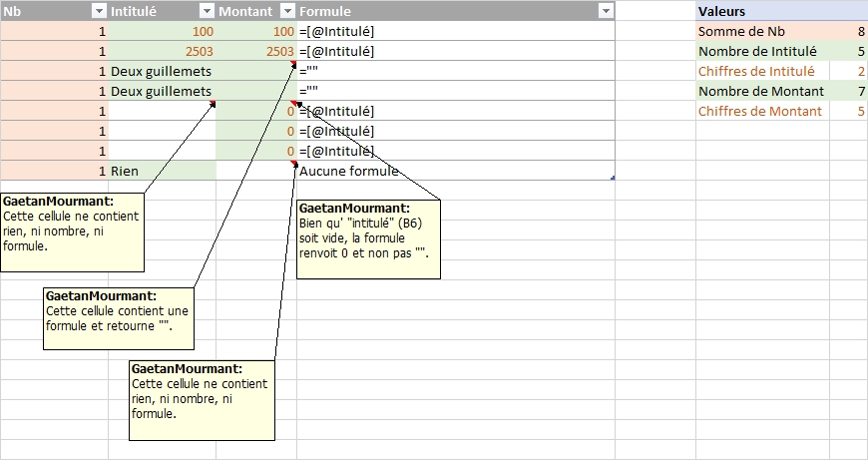This screenshot has height=460, width=868.
Task: Open the Nb column filter dropdown
Action: pos(99,11)
